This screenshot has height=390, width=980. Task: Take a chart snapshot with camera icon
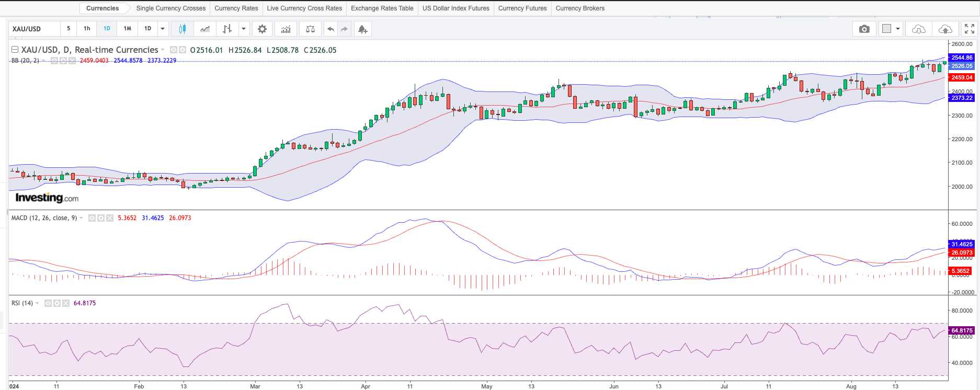(864, 29)
